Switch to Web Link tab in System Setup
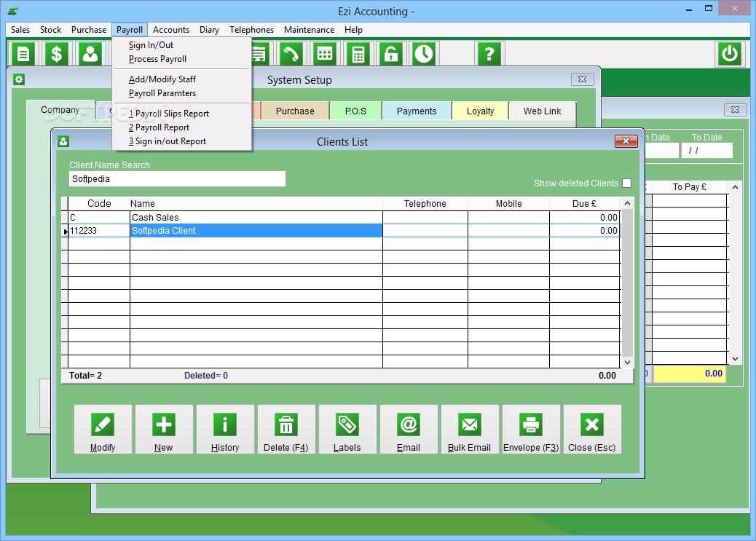Image resolution: width=756 pixels, height=541 pixels. tap(543, 111)
